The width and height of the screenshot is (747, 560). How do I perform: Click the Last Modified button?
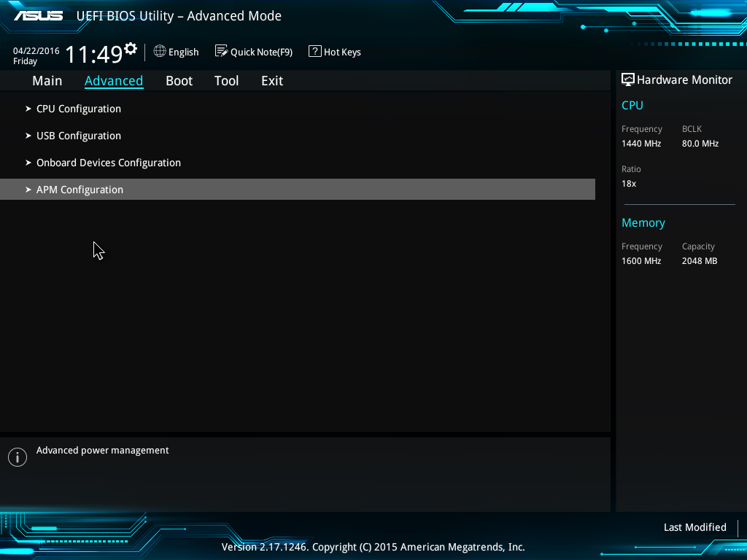(695, 527)
